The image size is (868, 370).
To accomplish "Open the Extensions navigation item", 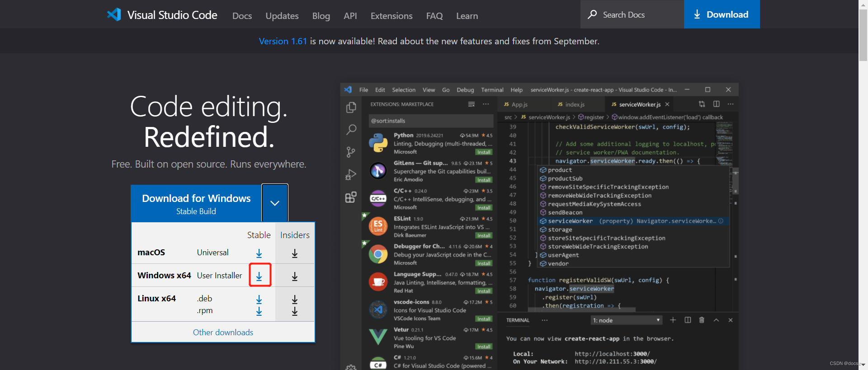I will pyautogui.click(x=392, y=16).
